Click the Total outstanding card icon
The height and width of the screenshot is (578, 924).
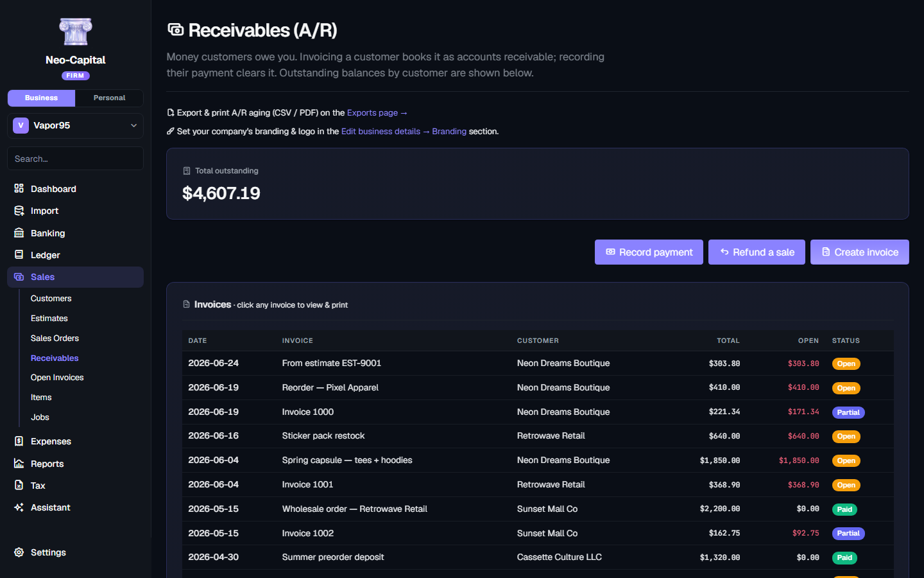point(187,171)
